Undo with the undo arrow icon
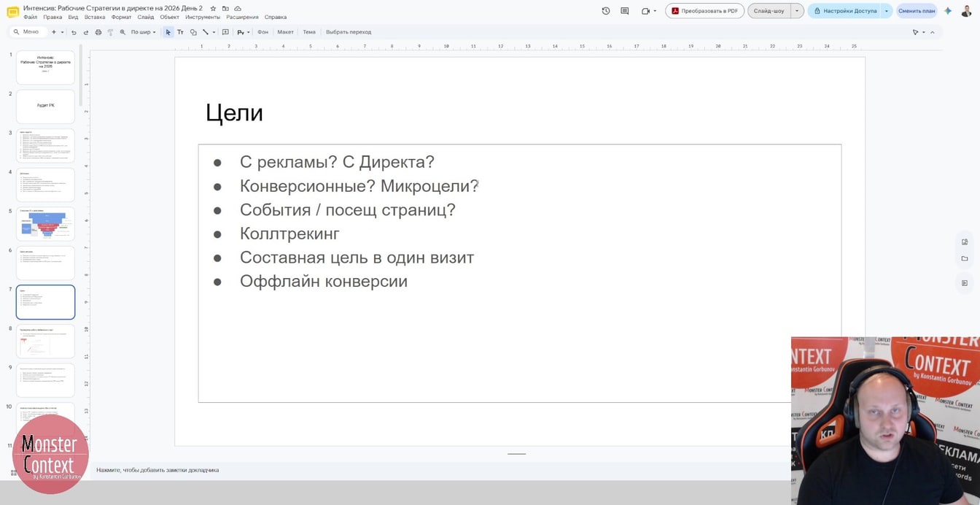 click(74, 32)
